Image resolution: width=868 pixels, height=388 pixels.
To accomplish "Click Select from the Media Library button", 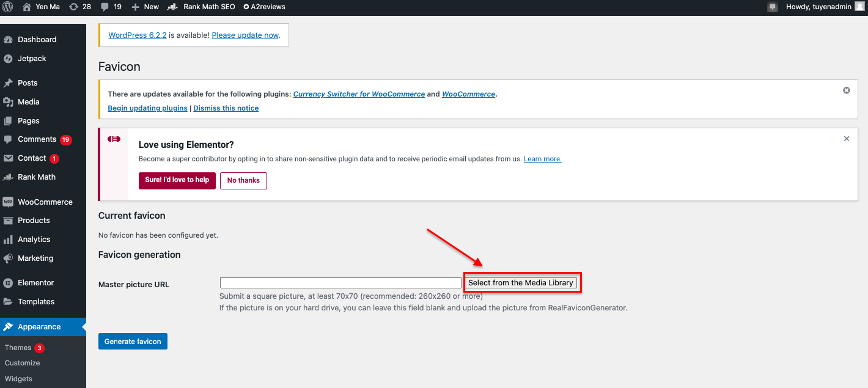I will pos(521,283).
